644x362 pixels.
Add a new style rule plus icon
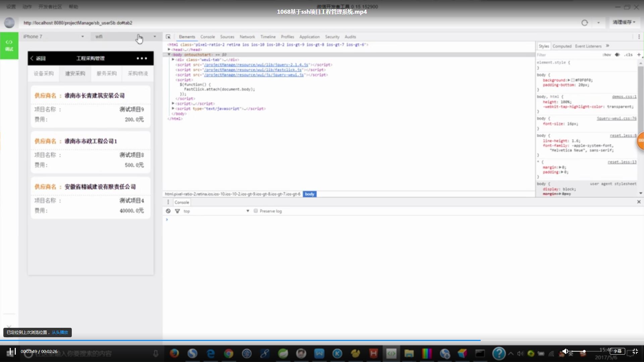click(x=639, y=55)
